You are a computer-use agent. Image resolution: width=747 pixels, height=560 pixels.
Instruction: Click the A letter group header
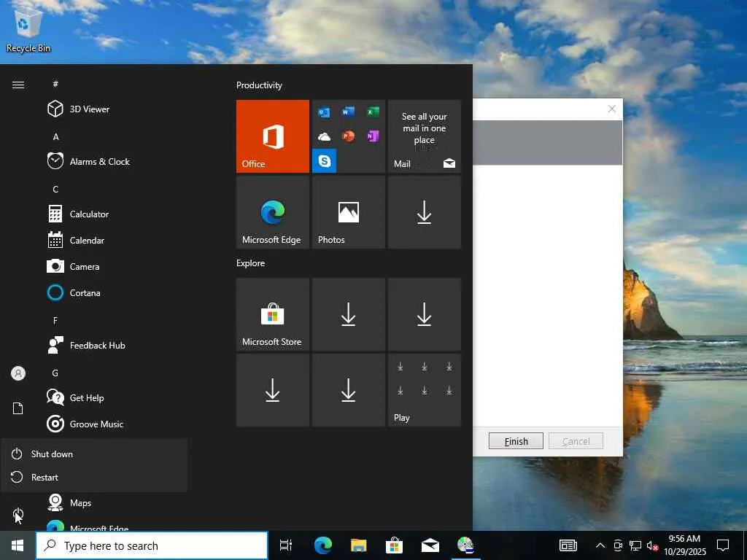point(55,136)
